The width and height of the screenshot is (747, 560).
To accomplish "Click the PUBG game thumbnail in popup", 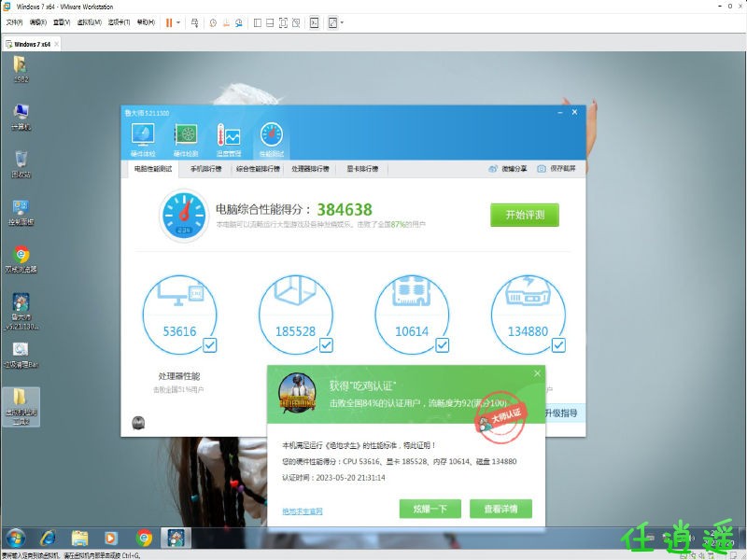I will (297, 393).
